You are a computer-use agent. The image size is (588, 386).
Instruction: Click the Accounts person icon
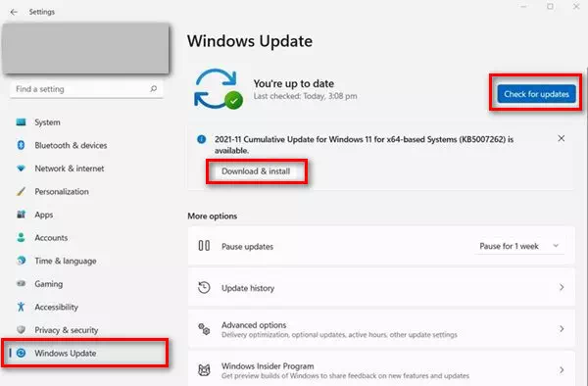click(x=21, y=238)
